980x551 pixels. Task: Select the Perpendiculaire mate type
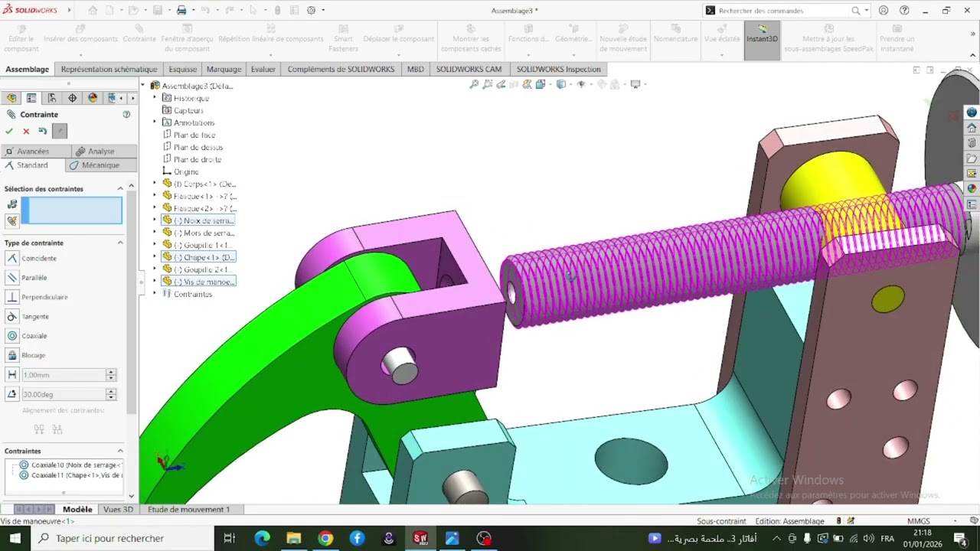12,297
